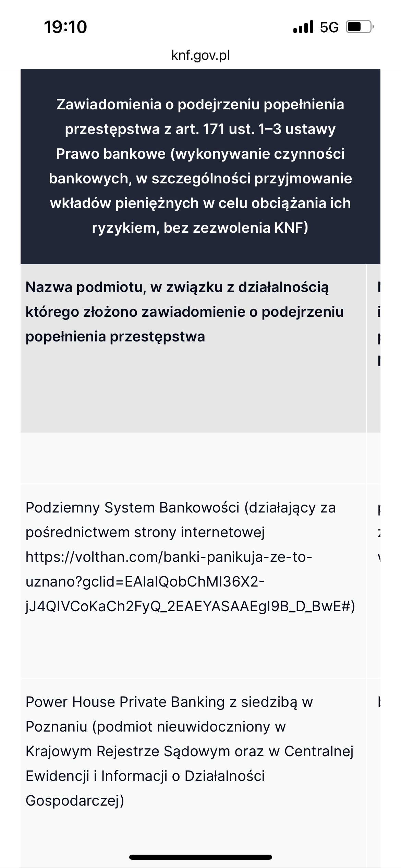Tap the 'bez zezwolenia KNF)' title line
Image resolution: width=401 pixels, height=868 pixels.
[200, 228]
